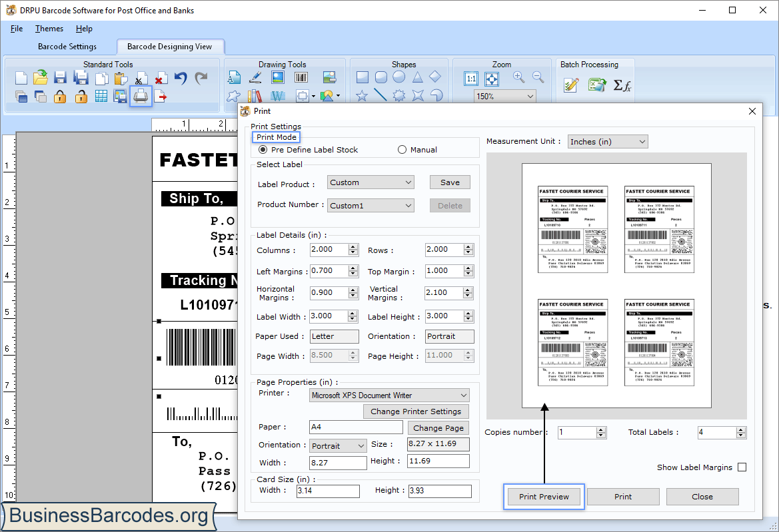Click the Change Page button
Viewport: 779px width, 532px height.
click(438, 427)
